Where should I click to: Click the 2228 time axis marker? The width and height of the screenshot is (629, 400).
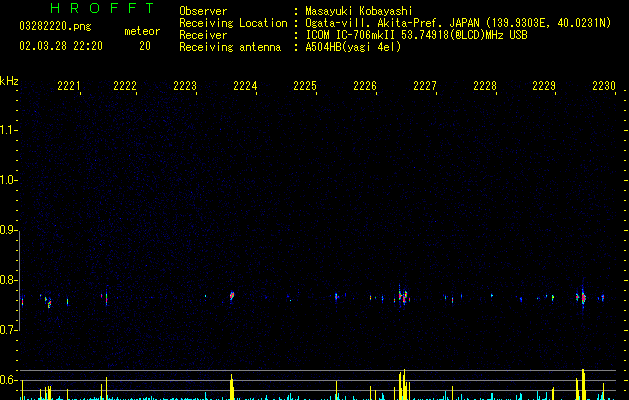[x=485, y=86]
